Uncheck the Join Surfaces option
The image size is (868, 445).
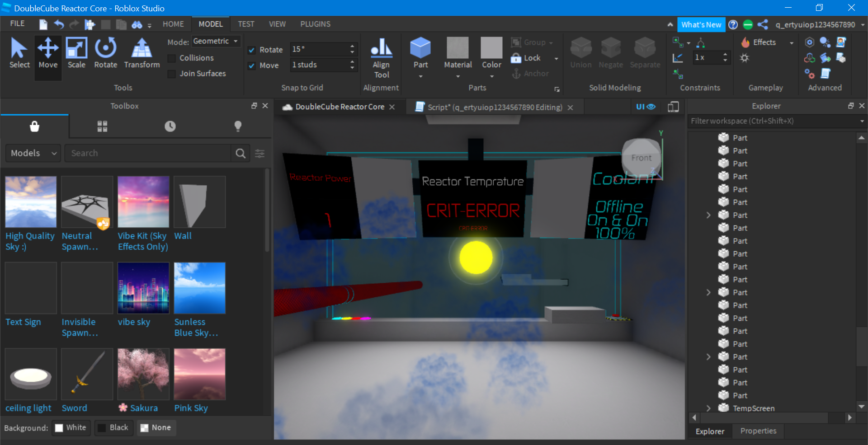(171, 74)
